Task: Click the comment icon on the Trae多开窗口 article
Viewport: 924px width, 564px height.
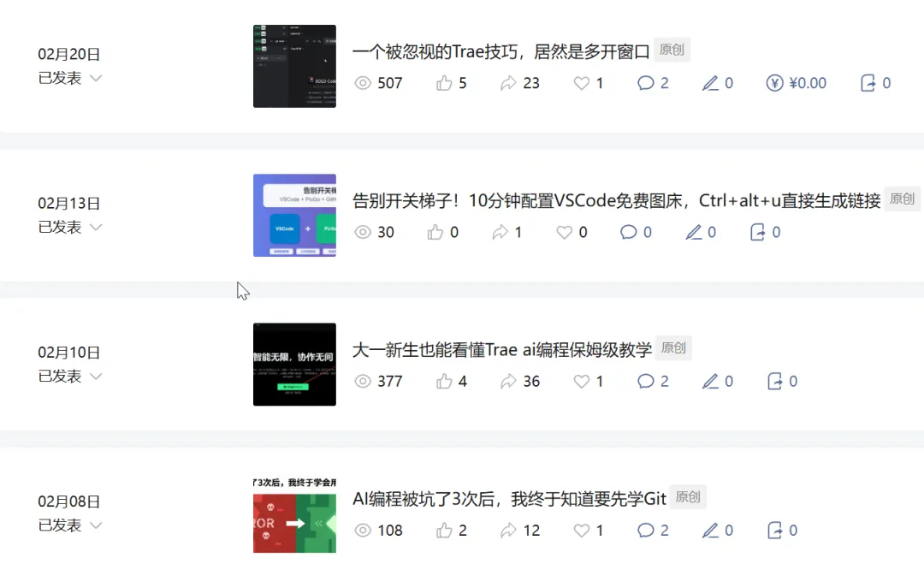Action: coord(645,83)
